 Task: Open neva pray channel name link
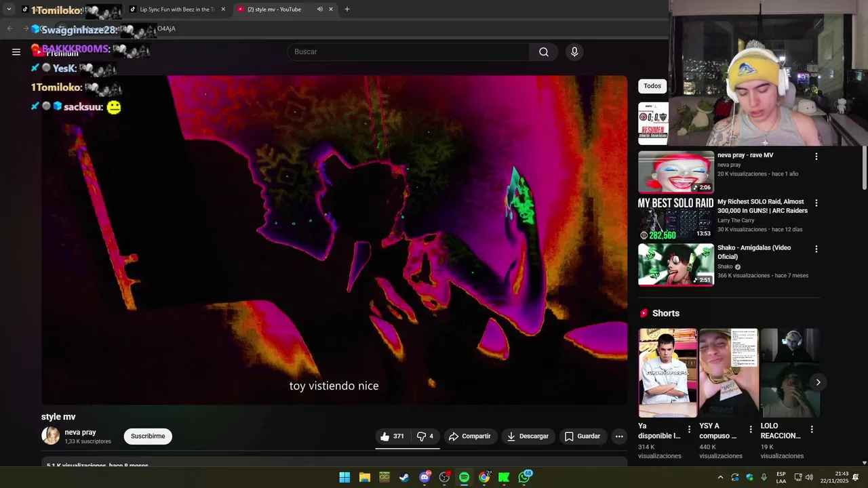[x=80, y=432]
